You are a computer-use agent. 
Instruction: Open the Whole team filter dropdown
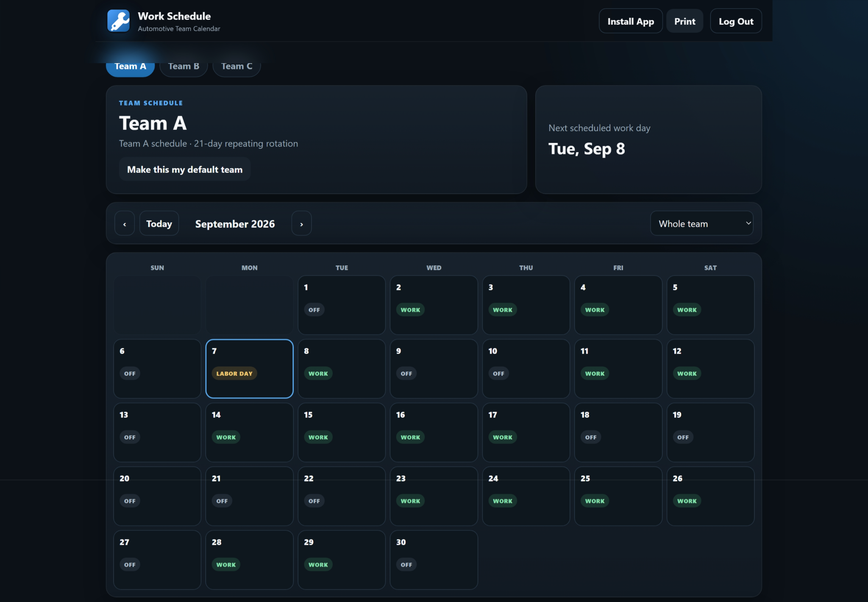coord(701,223)
